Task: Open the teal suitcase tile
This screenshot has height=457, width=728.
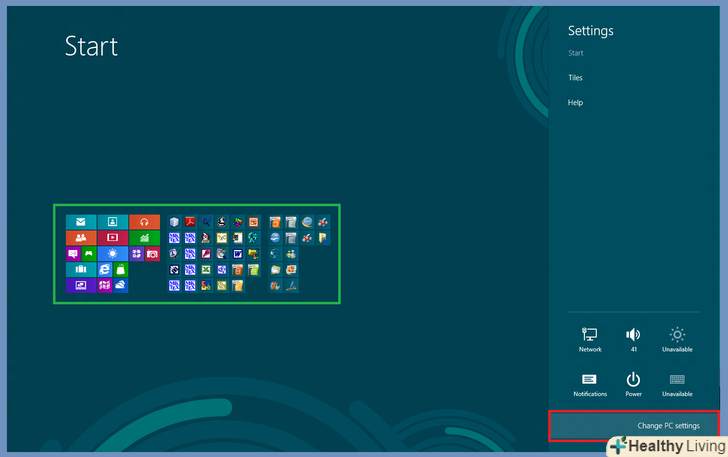Action: coord(81,269)
